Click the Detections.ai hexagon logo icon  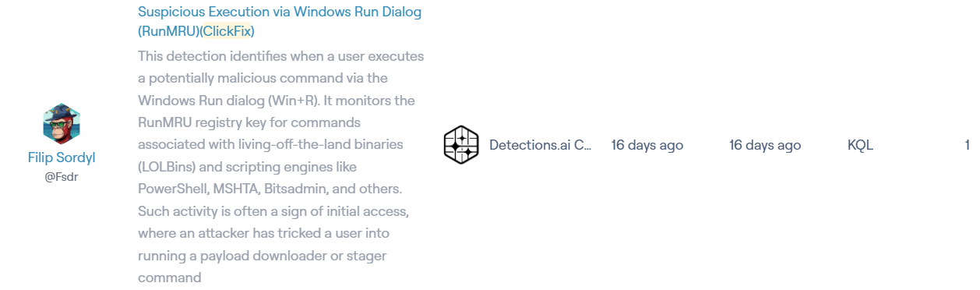pos(460,145)
